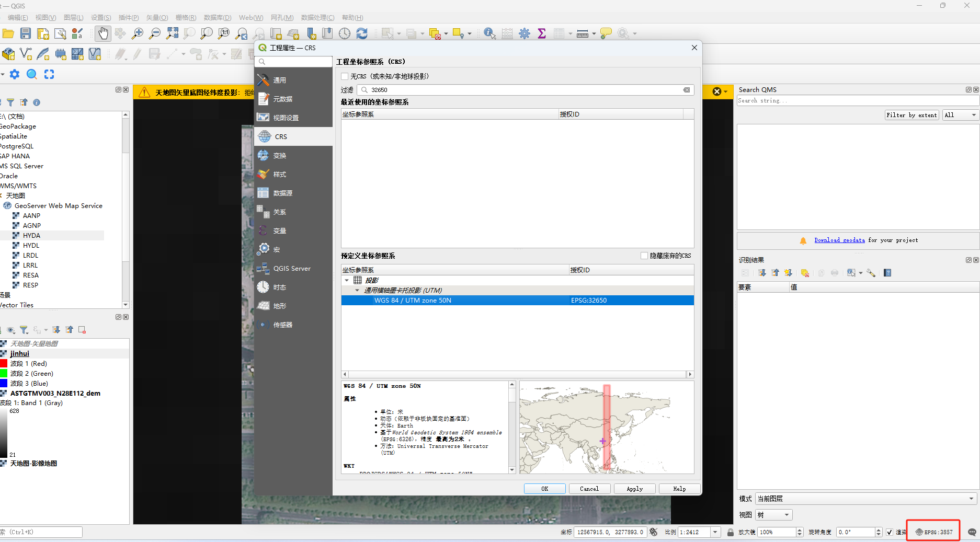Click the red 波段 1 (Red) swatch
This screenshot has height=542, width=980.
pos(4,364)
